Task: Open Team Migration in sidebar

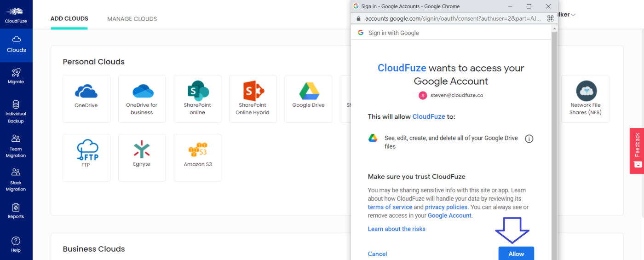Action: [x=16, y=146]
